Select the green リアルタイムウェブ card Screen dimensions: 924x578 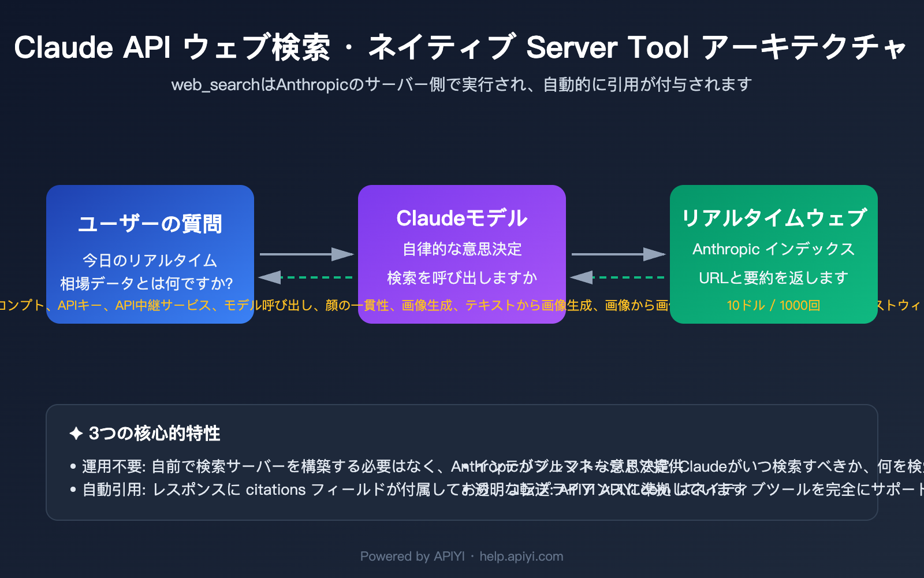[774, 254]
